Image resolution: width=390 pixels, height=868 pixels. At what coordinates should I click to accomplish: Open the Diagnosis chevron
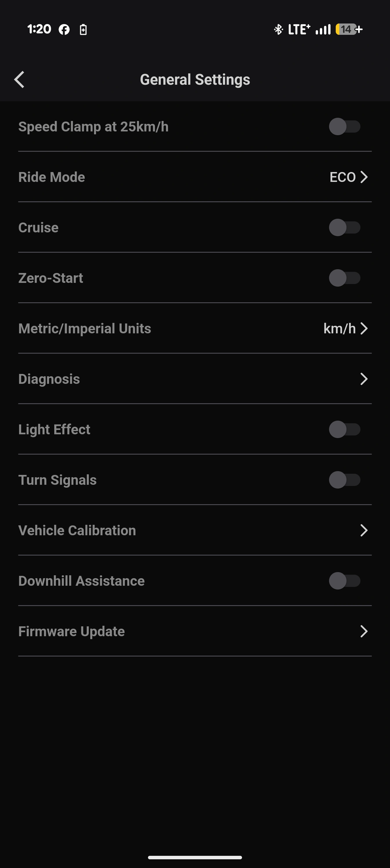click(363, 379)
